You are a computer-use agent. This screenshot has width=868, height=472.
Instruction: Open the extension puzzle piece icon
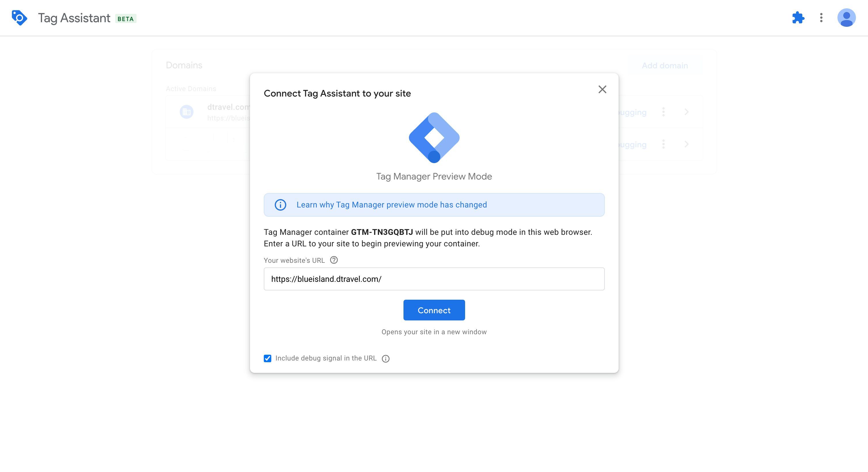coord(798,18)
